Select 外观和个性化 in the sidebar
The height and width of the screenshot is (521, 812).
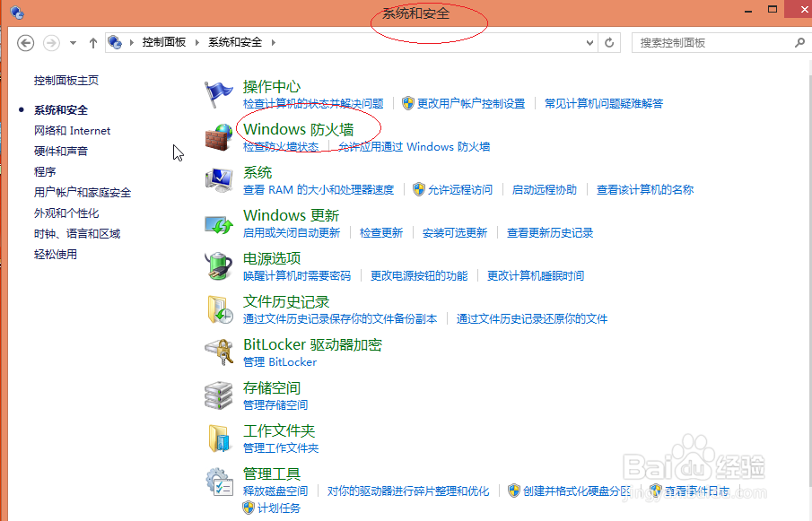coord(66,213)
